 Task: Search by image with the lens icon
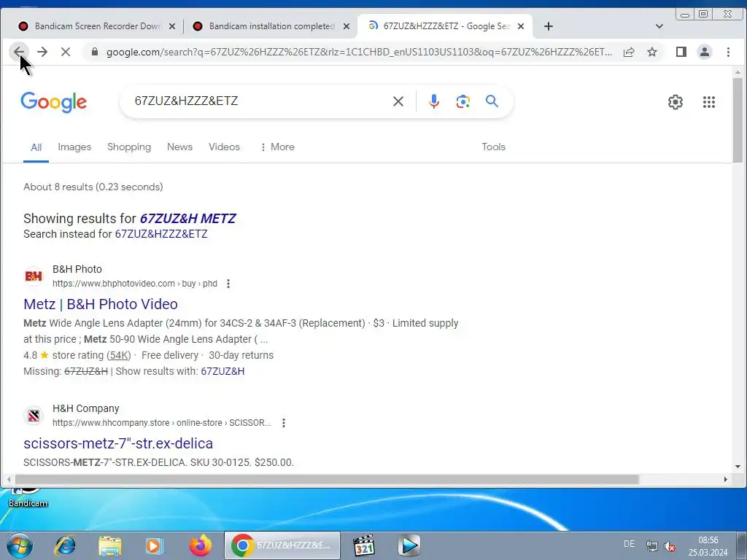pyautogui.click(x=463, y=101)
